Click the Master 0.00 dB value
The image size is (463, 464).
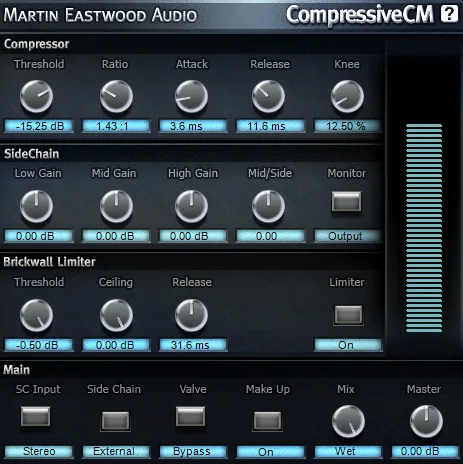click(x=425, y=452)
